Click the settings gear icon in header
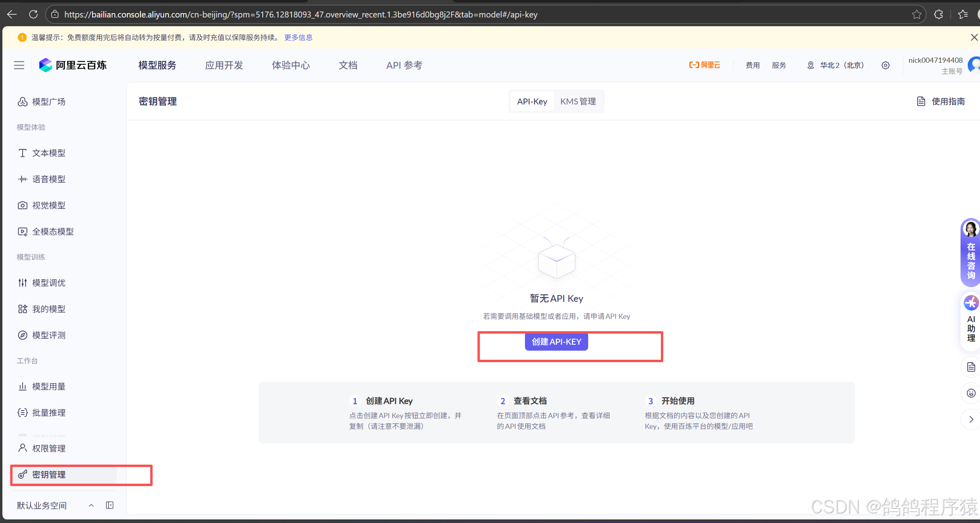980x523 pixels. point(885,65)
